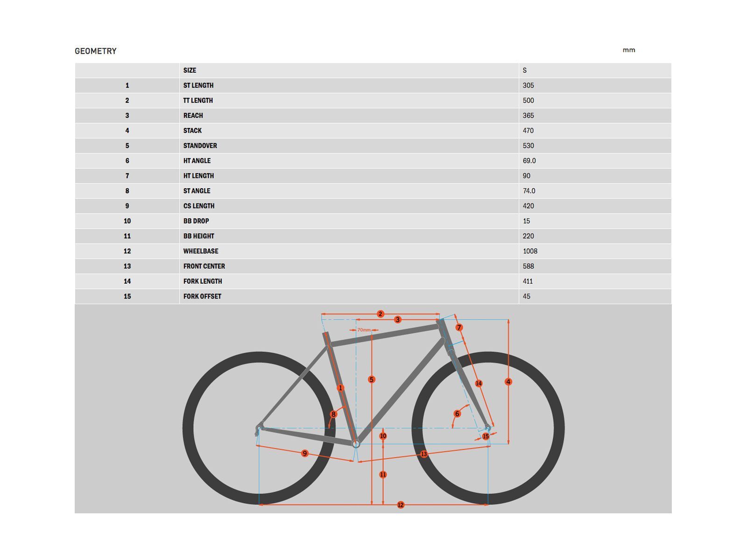The height and width of the screenshot is (560, 747).
Task: Select the number 9 chainstay marker
Action: coord(305,453)
